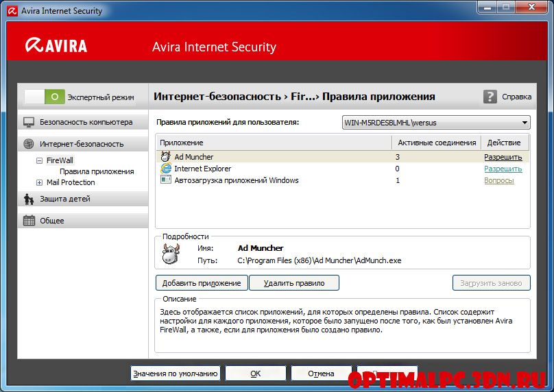Open the user dropdown WIN-M5RDESBLMHL\wersus
The image size is (554, 392).
436,123
